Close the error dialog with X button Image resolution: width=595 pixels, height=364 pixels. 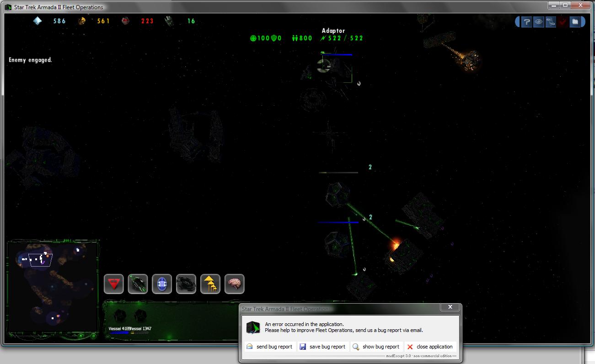click(x=450, y=307)
